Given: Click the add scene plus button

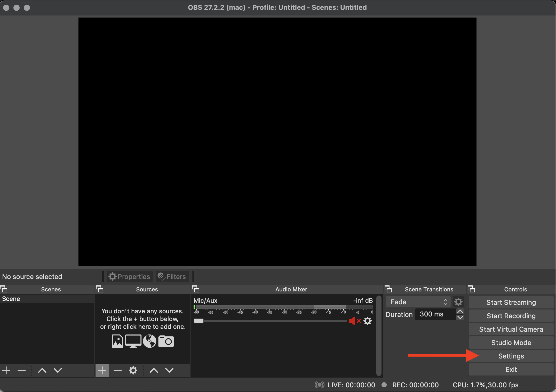Looking at the screenshot, I should (6, 371).
